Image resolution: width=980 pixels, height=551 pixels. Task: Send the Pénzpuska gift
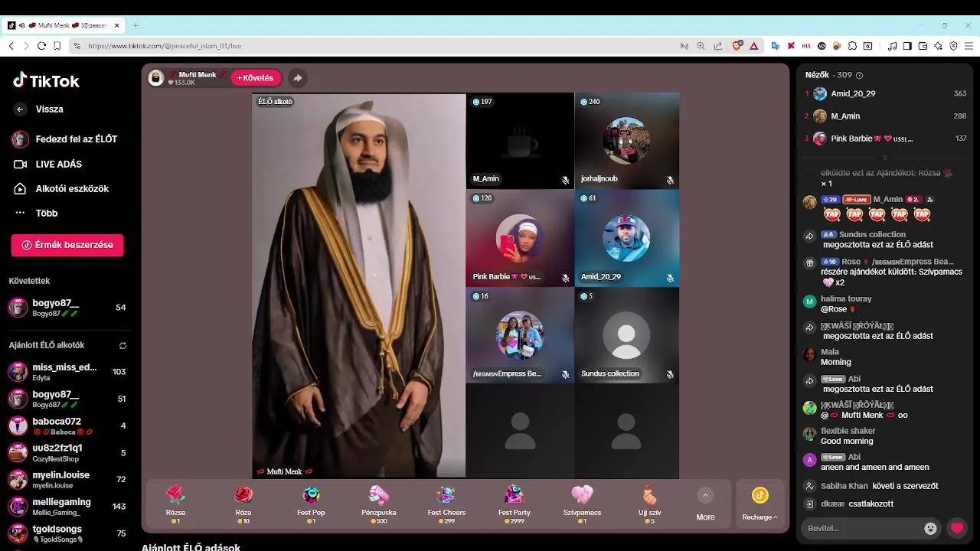pyautogui.click(x=379, y=504)
